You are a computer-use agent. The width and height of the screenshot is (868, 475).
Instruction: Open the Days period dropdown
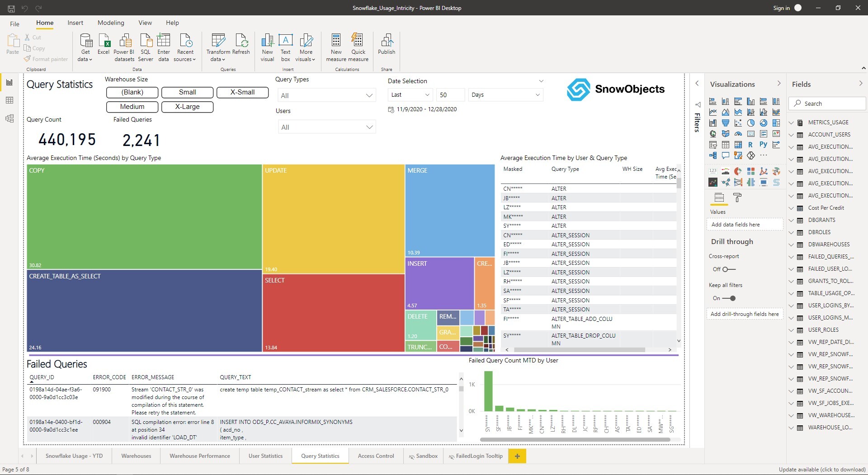coord(505,95)
